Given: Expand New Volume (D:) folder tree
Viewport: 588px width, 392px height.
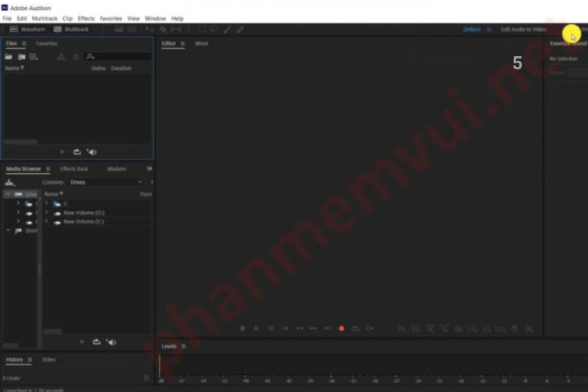Looking at the screenshot, I should pos(46,213).
